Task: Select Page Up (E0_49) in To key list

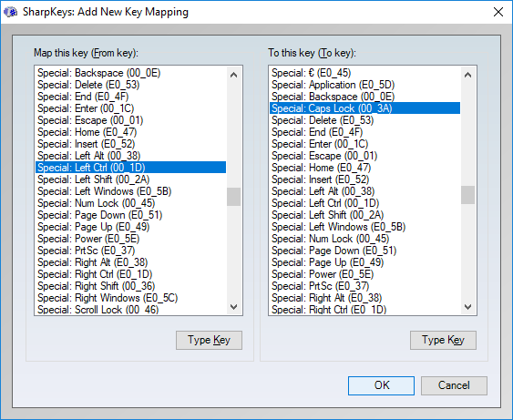Action: (364, 262)
